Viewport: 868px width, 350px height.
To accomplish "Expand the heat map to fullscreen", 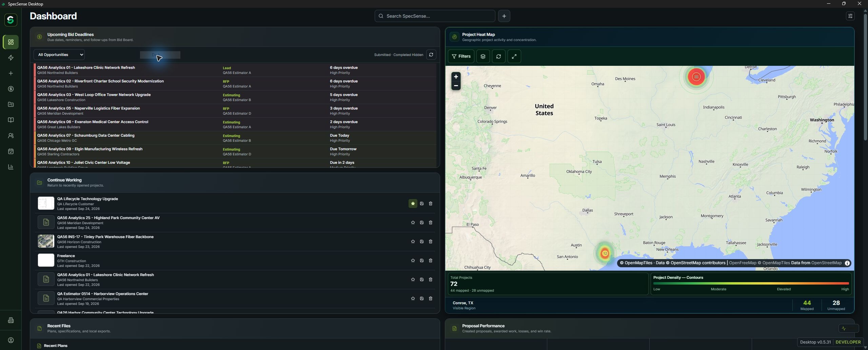I will point(514,56).
